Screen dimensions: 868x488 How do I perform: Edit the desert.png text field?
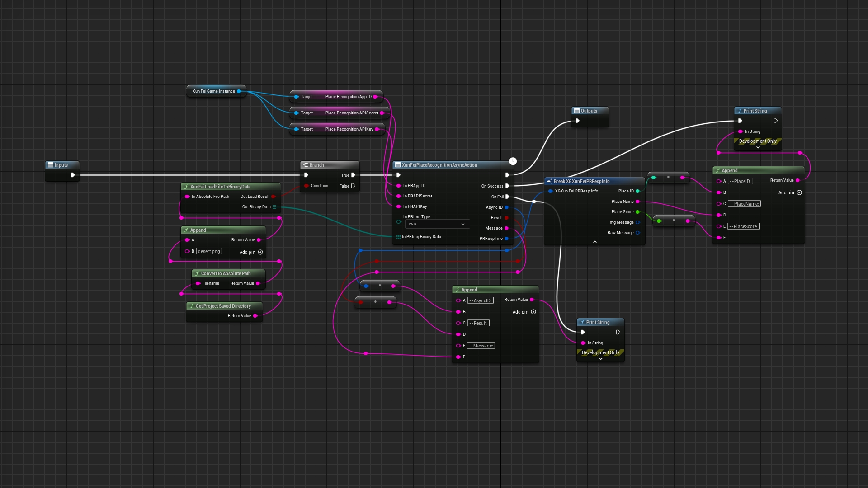point(209,251)
